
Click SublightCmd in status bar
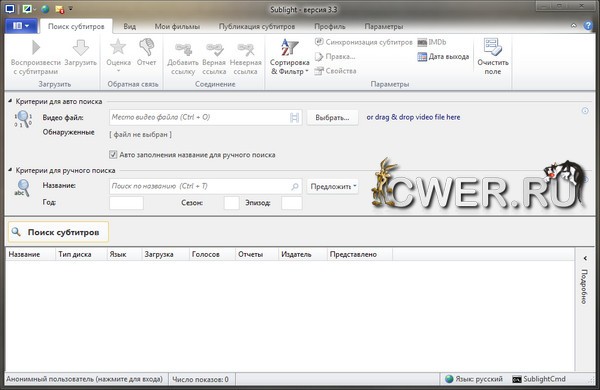[539, 379]
